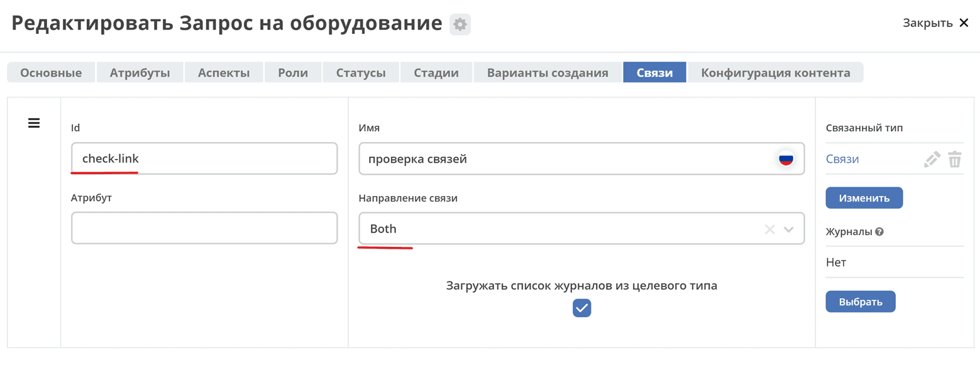Open the gear settings icon beside the title
This screenshot has width=980, height=372.
(460, 25)
